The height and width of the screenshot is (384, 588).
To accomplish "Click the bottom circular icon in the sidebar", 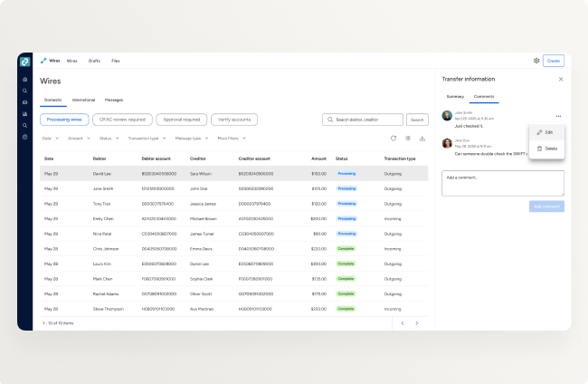I will coord(24,137).
